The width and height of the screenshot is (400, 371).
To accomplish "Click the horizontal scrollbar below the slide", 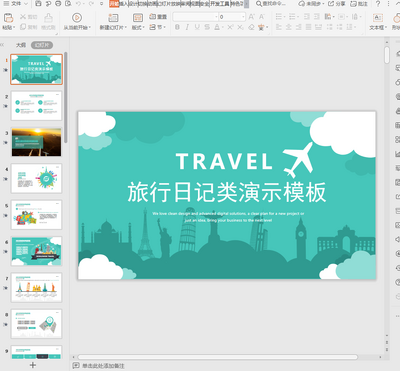I will (x=217, y=357).
